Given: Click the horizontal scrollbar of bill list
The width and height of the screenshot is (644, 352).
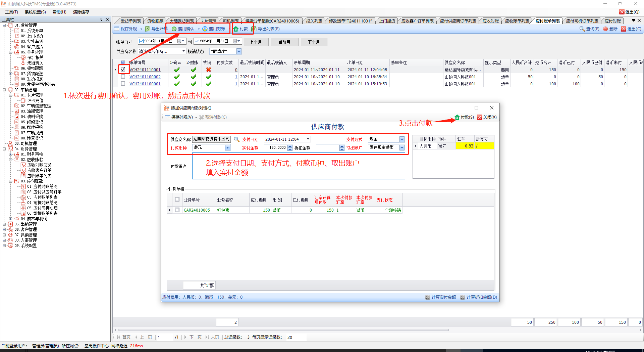Looking at the screenshot, I should pos(283,330).
